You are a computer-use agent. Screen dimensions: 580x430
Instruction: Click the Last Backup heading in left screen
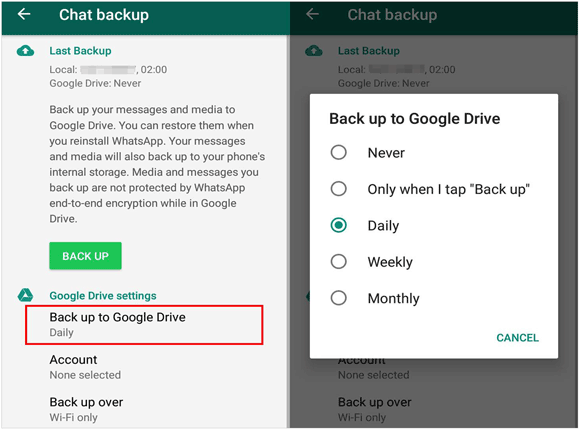(x=80, y=51)
